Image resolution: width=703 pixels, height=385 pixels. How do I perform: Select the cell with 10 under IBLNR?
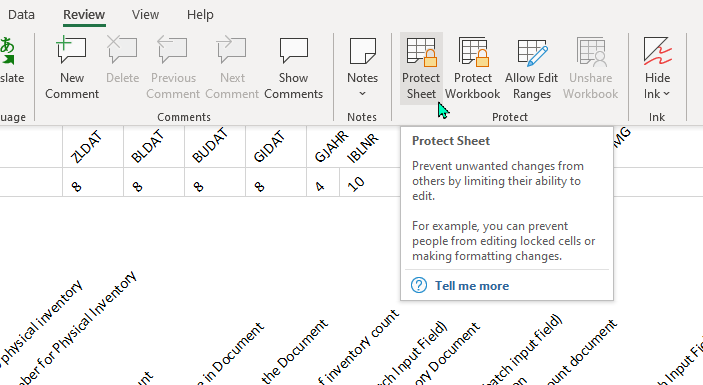[x=370, y=182]
